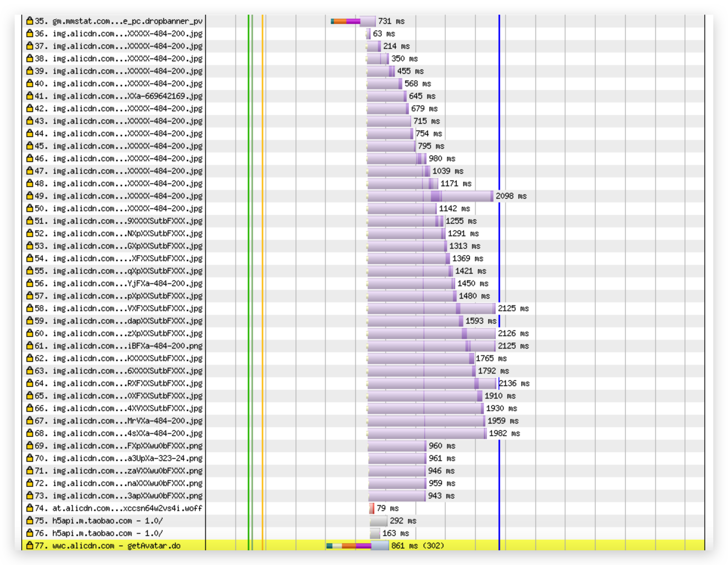Click lock icon of request 35
This screenshot has width=728, height=565.
pos(30,21)
